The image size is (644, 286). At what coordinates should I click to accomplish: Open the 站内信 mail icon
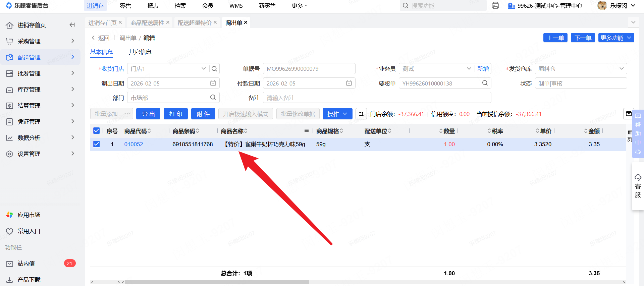point(9,264)
